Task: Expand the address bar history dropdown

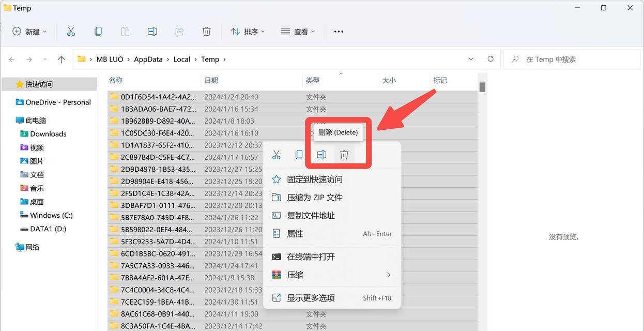Action: pos(471,59)
